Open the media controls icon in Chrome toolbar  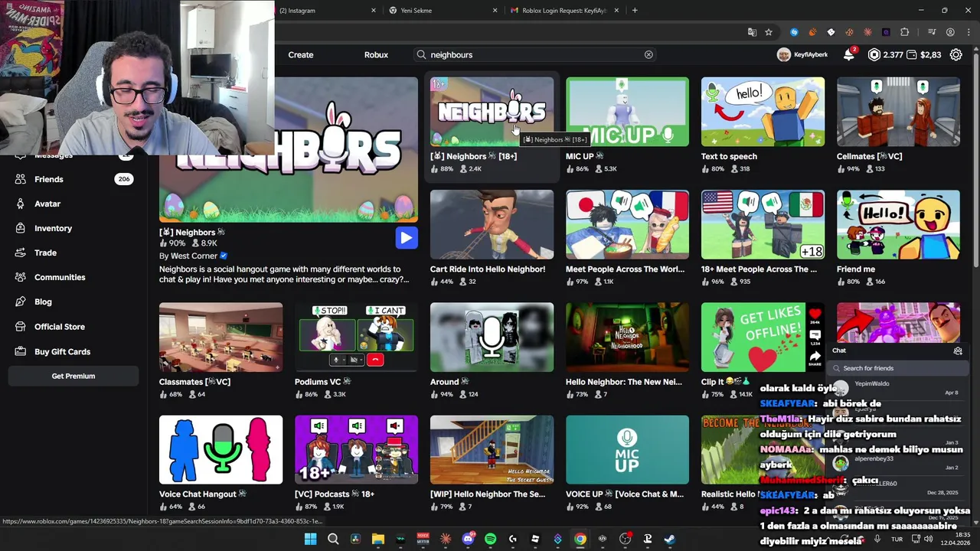[x=932, y=32]
